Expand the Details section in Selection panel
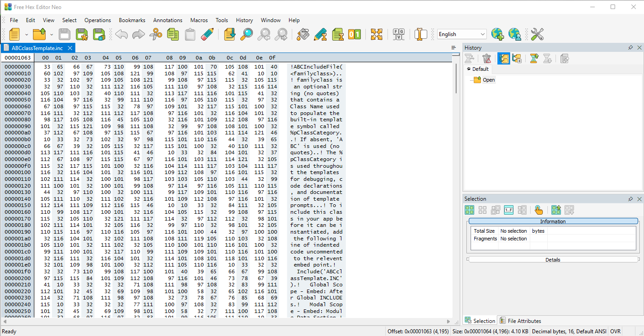This screenshot has width=644, height=336. (x=553, y=259)
